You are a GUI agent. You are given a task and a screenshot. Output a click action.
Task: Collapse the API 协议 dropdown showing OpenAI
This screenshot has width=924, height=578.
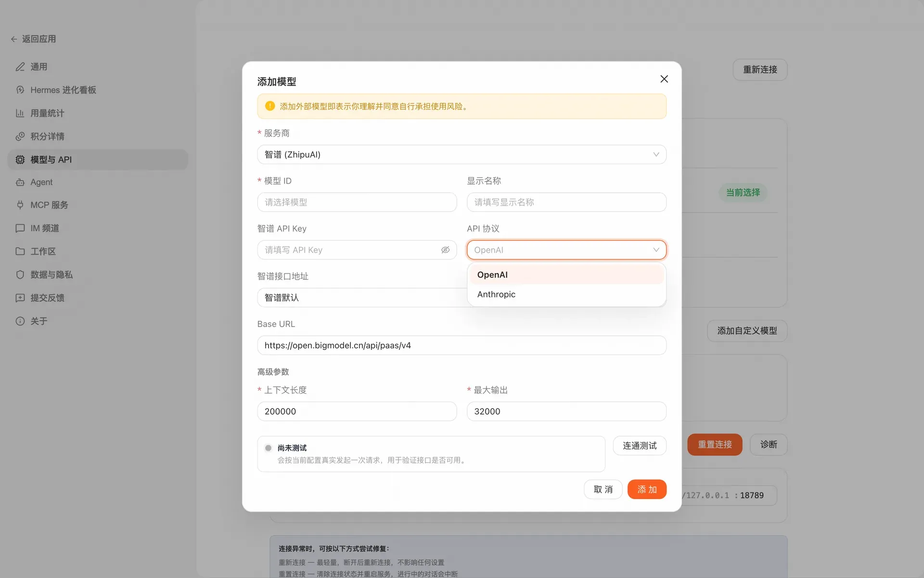point(566,250)
